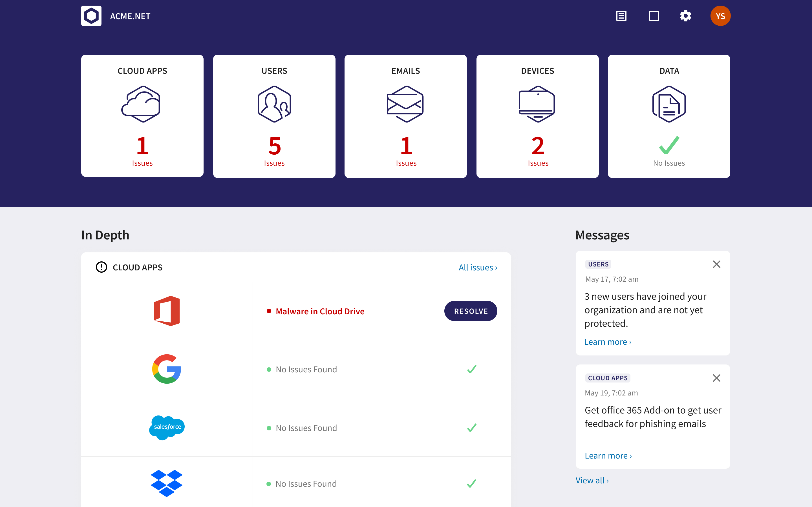Viewport: 812px width, 507px height.
Task: Select the Emails envelope card
Action: click(406, 116)
